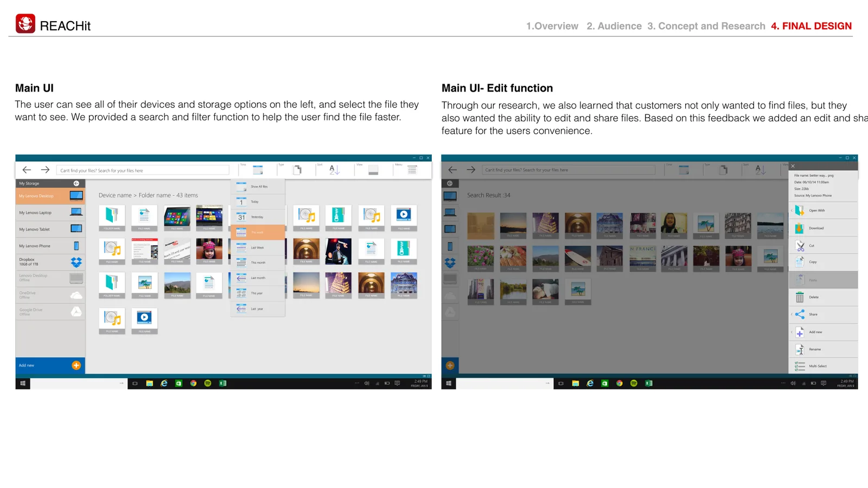Select My Lenovo Laptop in the storage sidebar
The width and height of the screenshot is (868, 488).
point(50,213)
